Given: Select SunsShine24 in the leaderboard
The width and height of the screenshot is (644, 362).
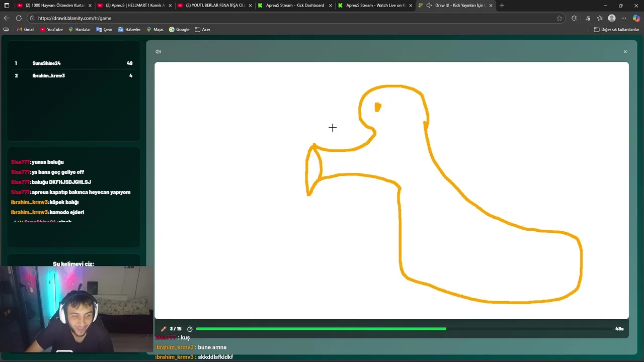Looking at the screenshot, I should (46, 63).
